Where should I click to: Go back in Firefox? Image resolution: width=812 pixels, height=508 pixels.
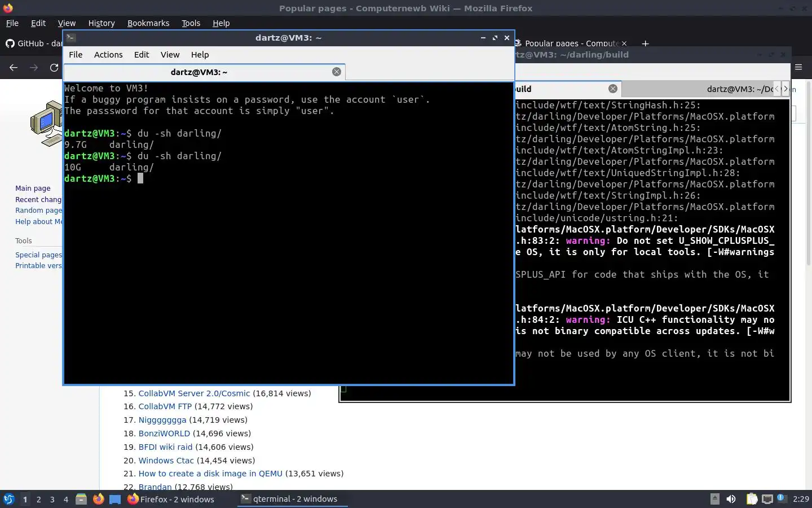click(14, 68)
